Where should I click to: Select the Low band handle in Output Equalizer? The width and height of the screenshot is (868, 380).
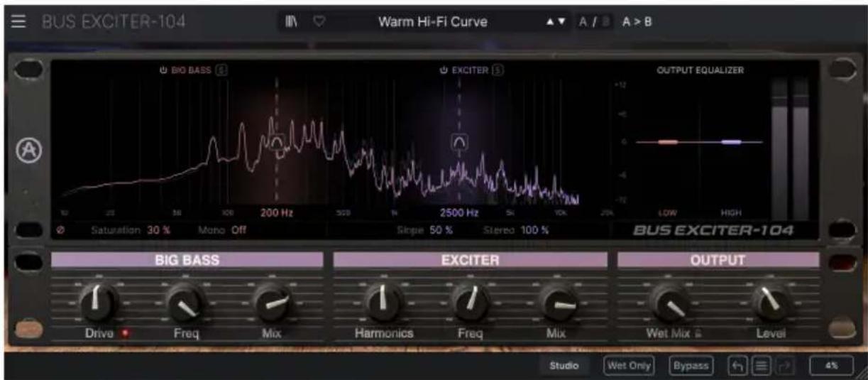tap(667, 142)
